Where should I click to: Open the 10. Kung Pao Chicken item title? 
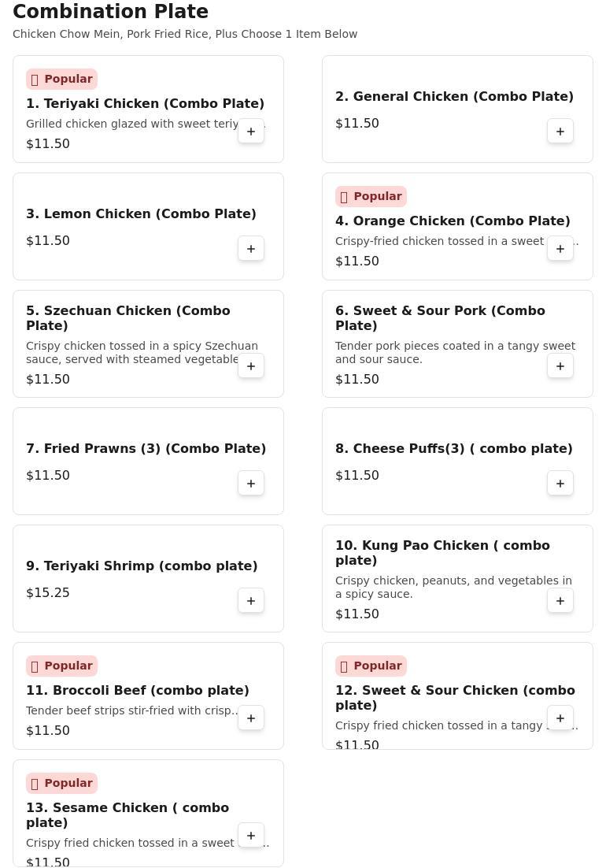[442, 553]
